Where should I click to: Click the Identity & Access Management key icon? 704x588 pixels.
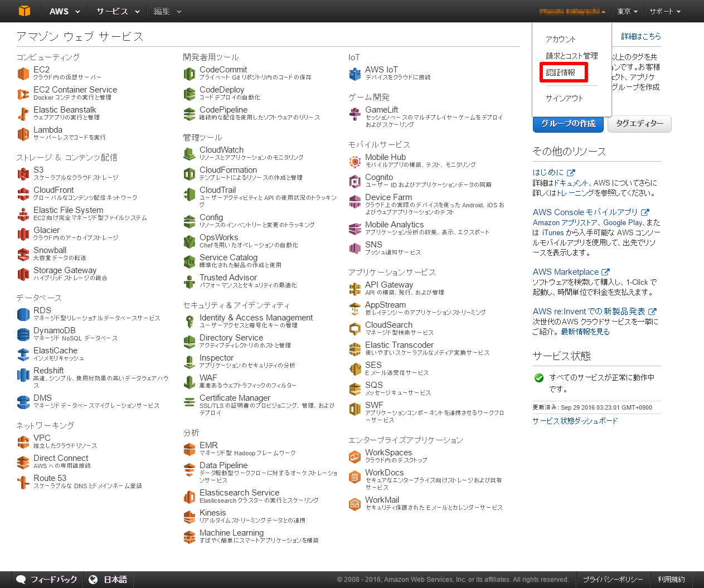pos(189,322)
